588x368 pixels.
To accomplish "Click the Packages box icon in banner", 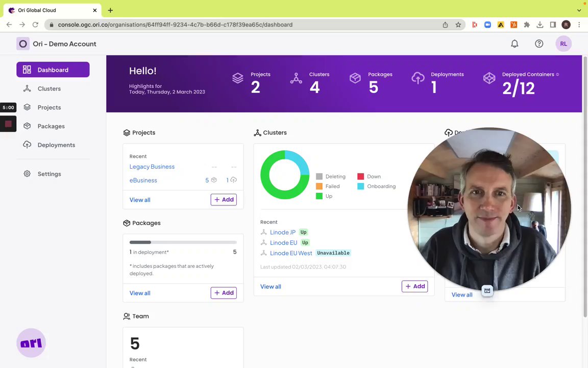I will 355,78.
